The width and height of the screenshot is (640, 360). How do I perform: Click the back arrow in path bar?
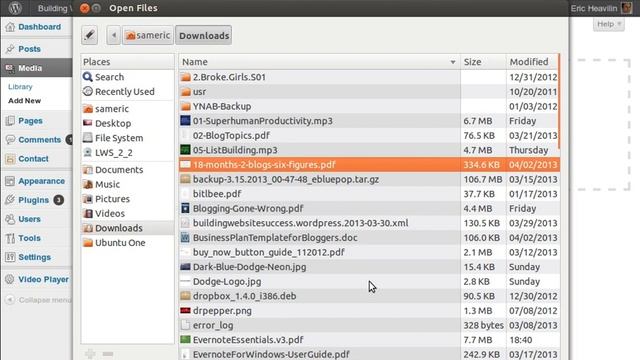pyautogui.click(x=114, y=36)
